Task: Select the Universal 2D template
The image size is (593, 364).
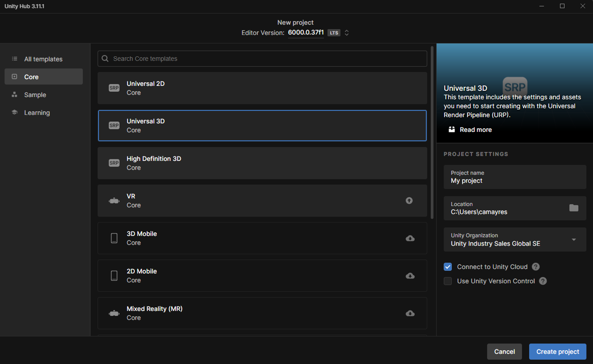Action: point(262,88)
